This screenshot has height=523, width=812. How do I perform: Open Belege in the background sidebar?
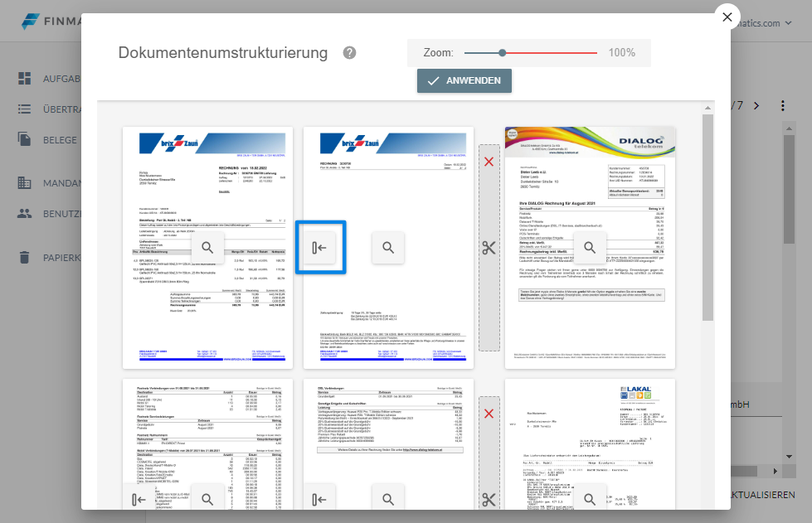pos(60,140)
